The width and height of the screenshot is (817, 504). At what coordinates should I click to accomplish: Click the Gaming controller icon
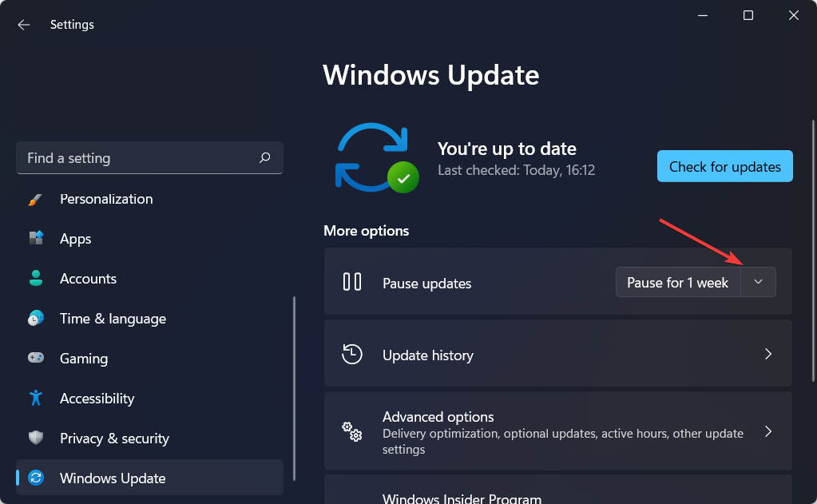click(x=35, y=358)
